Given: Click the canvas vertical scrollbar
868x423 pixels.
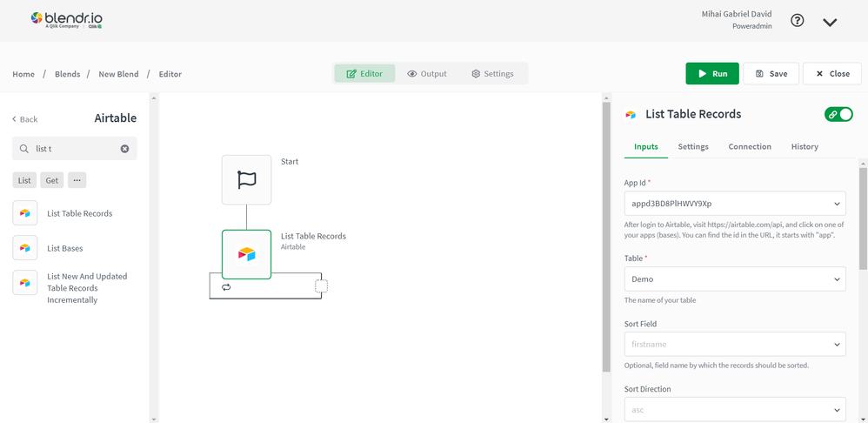Looking at the screenshot, I should click(606, 237).
